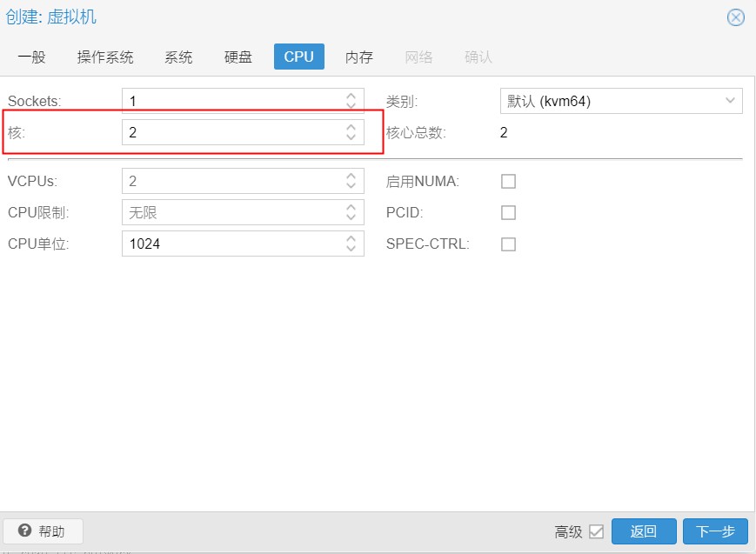Switch to the 内存 tab
Image resolution: width=756 pixels, height=554 pixels.
click(x=359, y=57)
